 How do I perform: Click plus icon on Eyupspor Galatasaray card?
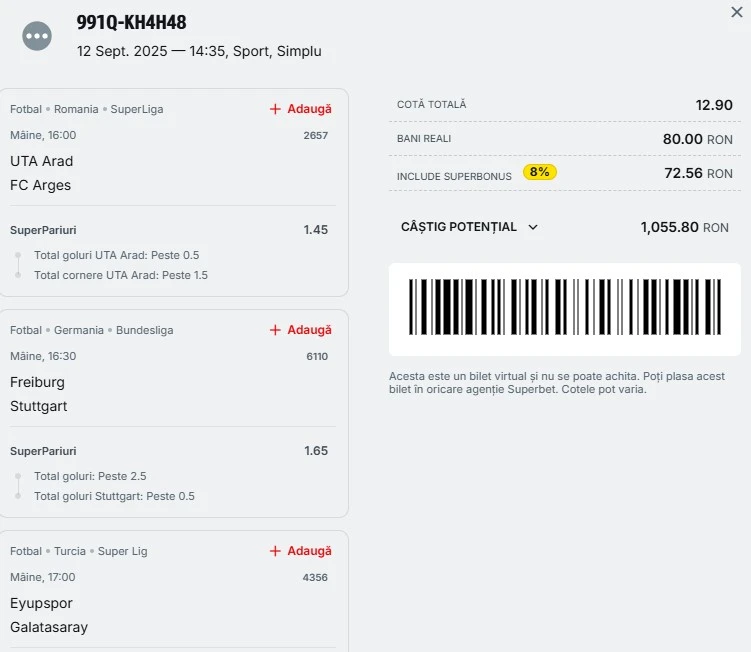pyautogui.click(x=275, y=551)
